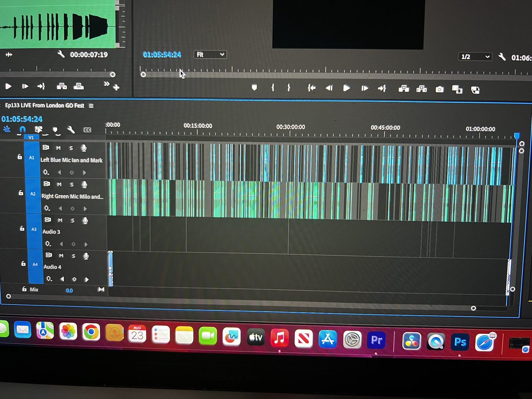This screenshot has height=399, width=532.
Task: Add keyframe on track A1
Action: click(72, 172)
